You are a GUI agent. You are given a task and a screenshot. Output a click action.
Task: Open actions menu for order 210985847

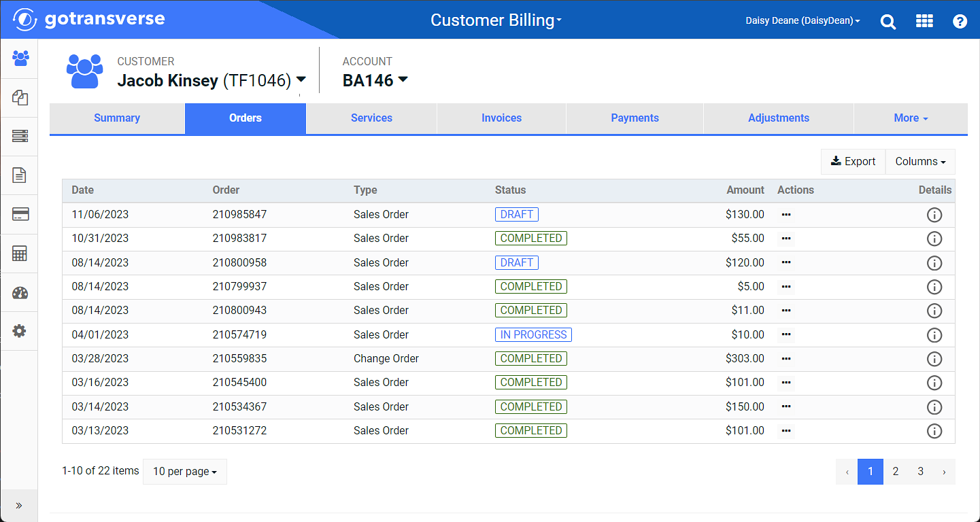click(786, 214)
